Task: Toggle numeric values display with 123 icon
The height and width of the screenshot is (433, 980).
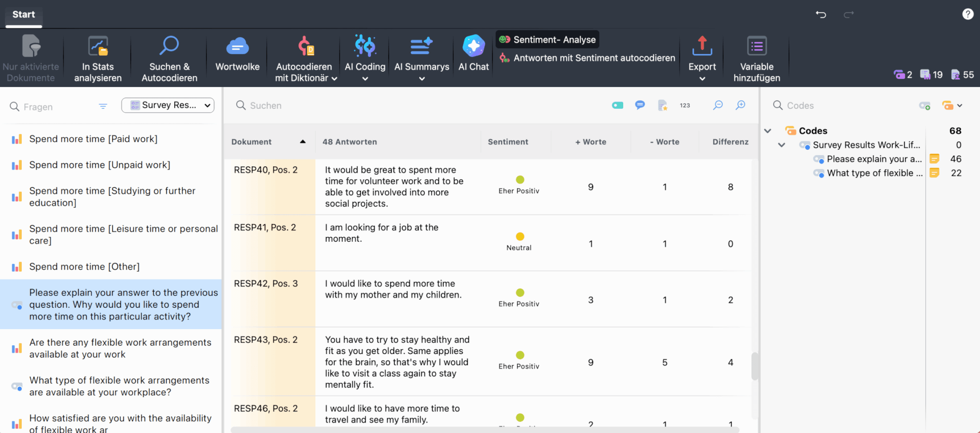Action: (685, 105)
